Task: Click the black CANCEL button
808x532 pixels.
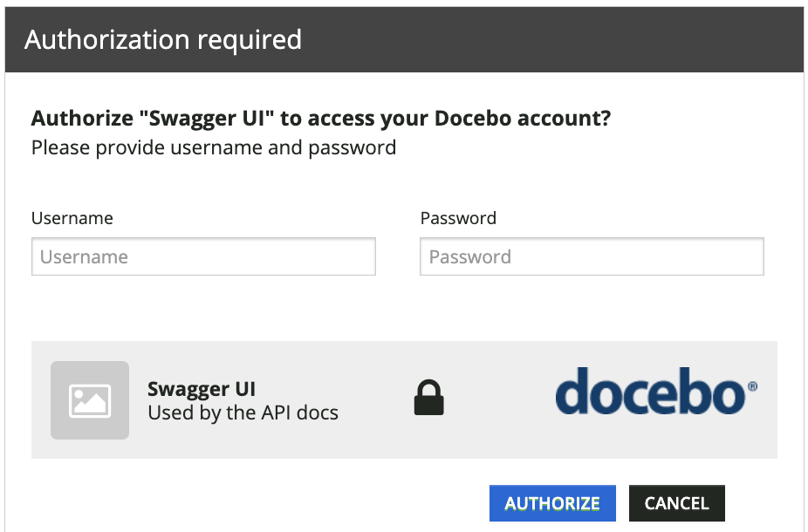Action: (676, 503)
